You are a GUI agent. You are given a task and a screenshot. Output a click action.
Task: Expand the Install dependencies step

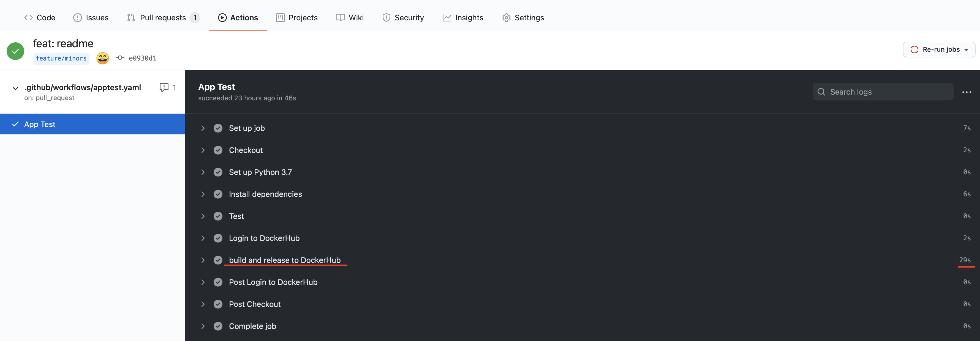coord(203,194)
